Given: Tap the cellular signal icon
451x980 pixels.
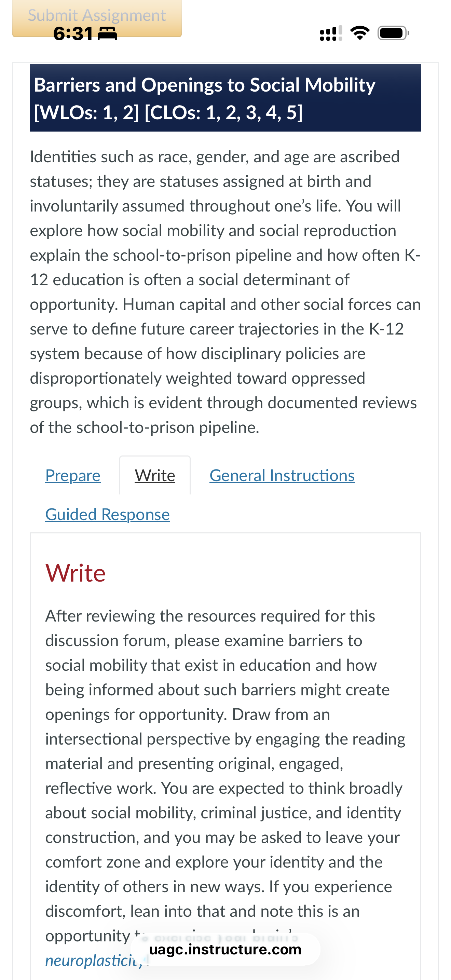Looking at the screenshot, I should pyautogui.click(x=331, y=33).
